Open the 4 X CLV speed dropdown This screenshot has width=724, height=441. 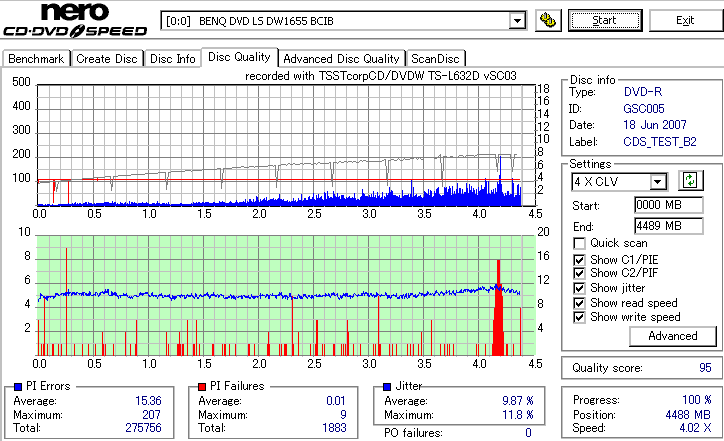[658, 182]
